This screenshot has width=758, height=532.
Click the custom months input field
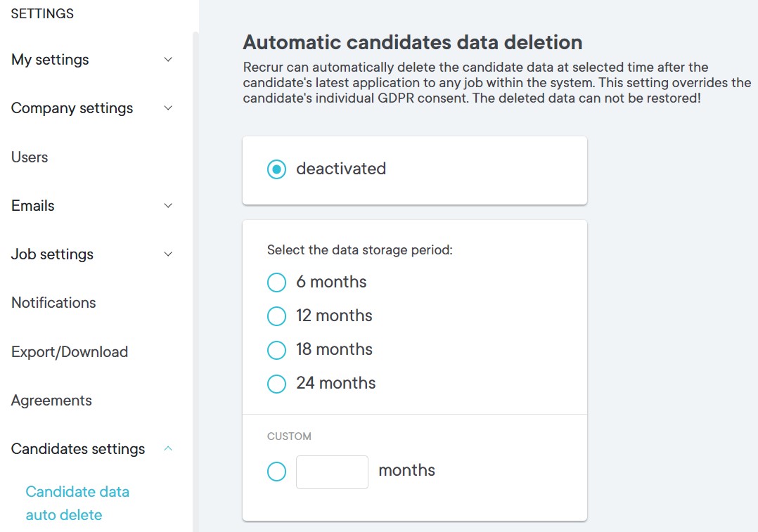[x=332, y=472]
